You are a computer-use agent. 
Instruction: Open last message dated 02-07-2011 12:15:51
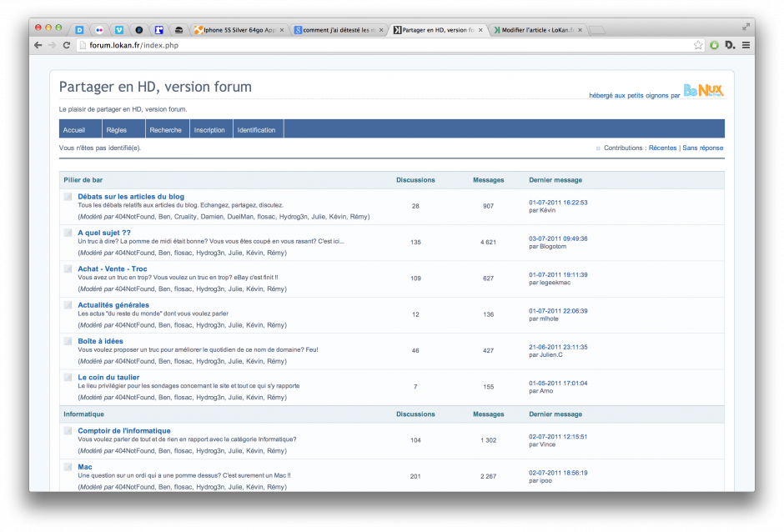tap(558, 436)
